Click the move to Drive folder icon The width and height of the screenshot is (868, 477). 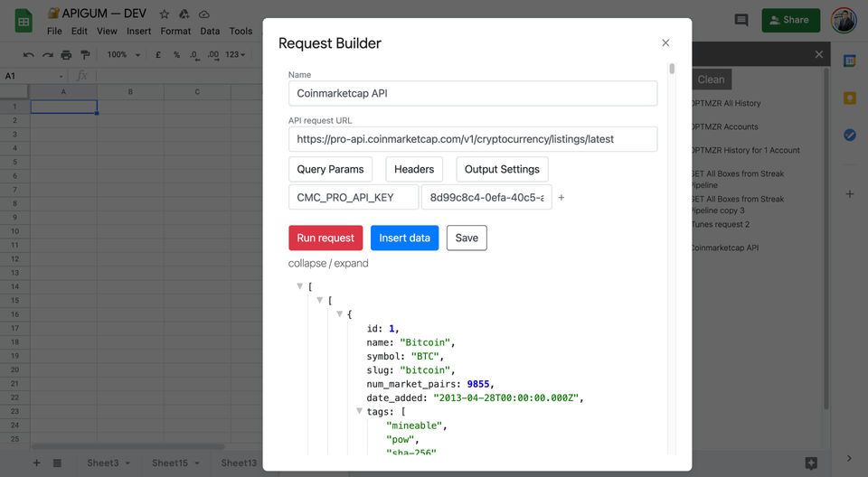coord(184,14)
